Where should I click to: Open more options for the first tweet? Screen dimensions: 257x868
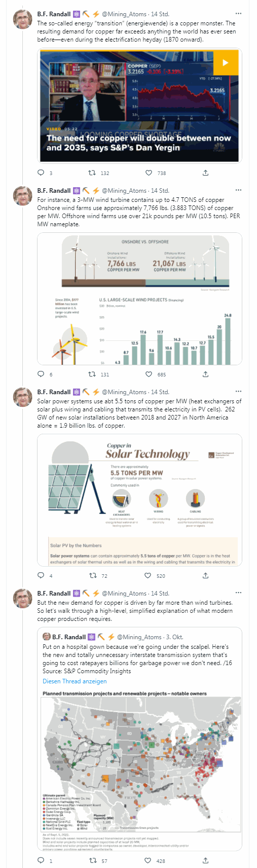239,14
